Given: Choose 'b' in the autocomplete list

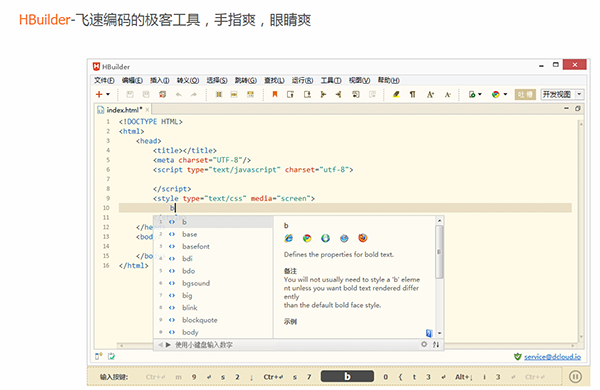Looking at the screenshot, I should click(x=214, y=222).
